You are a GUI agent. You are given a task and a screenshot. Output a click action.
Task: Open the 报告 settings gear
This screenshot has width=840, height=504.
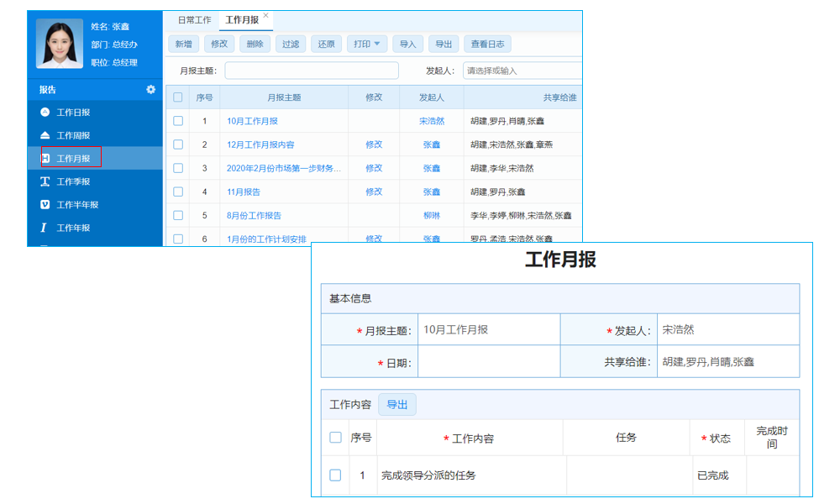pyautogui.click(x=151, y=90)
